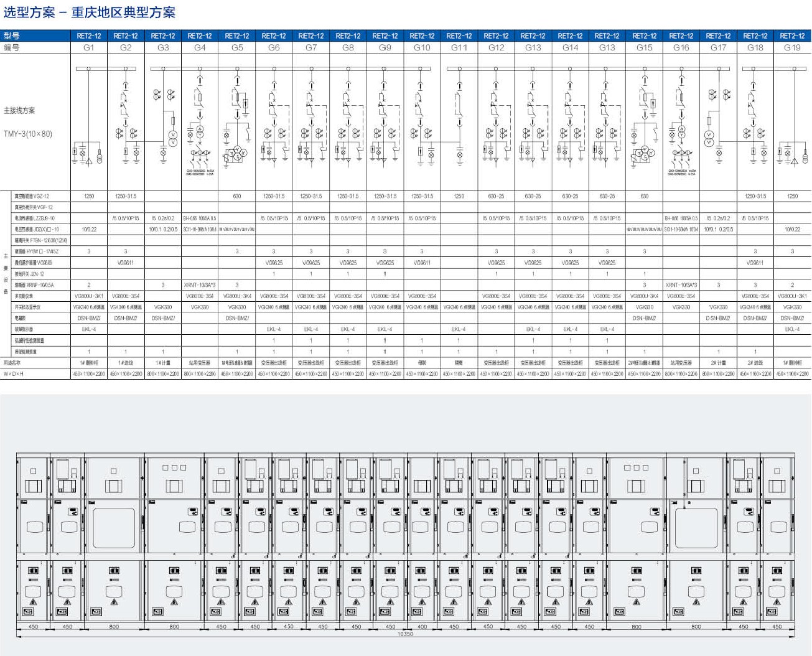Image resolution: width=812 pixels, height=656 pixels.
Task: Click the double voltmeter symbol in G3 schematic
Action: click(x=174, y=138)
